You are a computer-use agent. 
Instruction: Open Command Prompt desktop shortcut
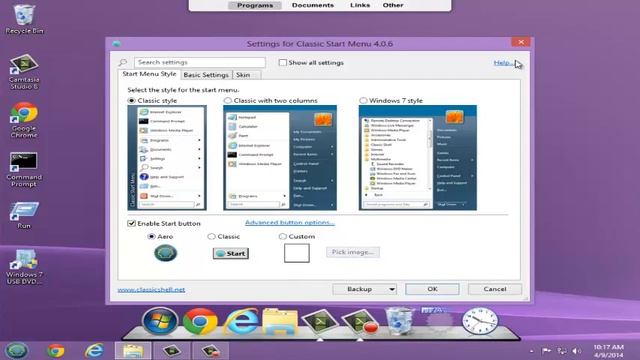24,169
